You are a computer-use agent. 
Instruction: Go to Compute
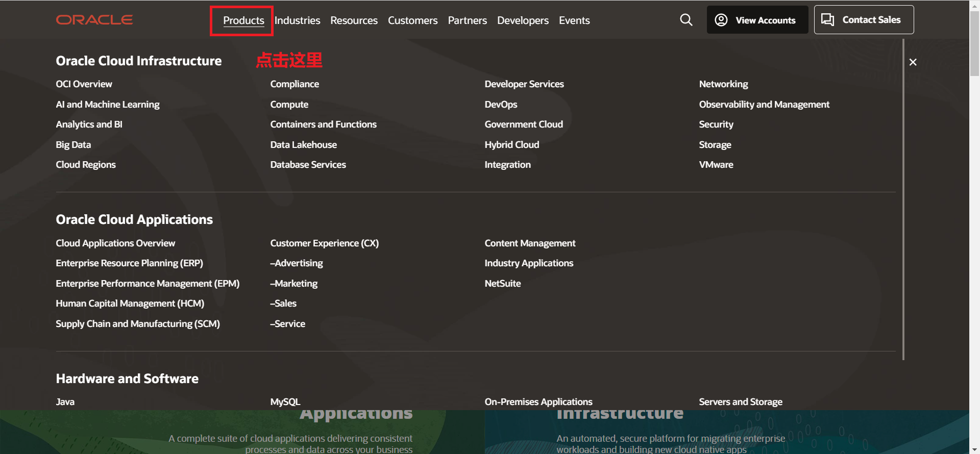coord(289,105)
